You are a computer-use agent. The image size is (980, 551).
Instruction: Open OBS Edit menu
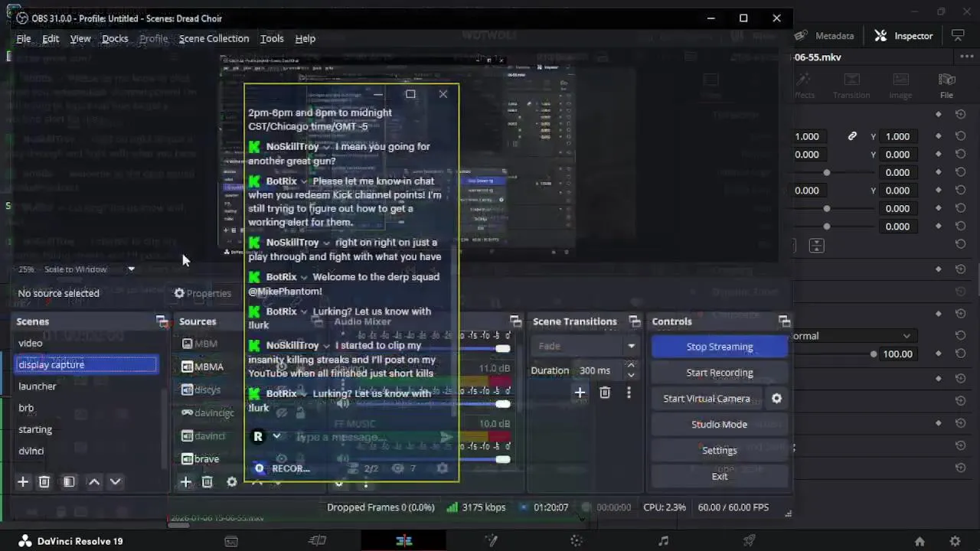click(51, 38)
